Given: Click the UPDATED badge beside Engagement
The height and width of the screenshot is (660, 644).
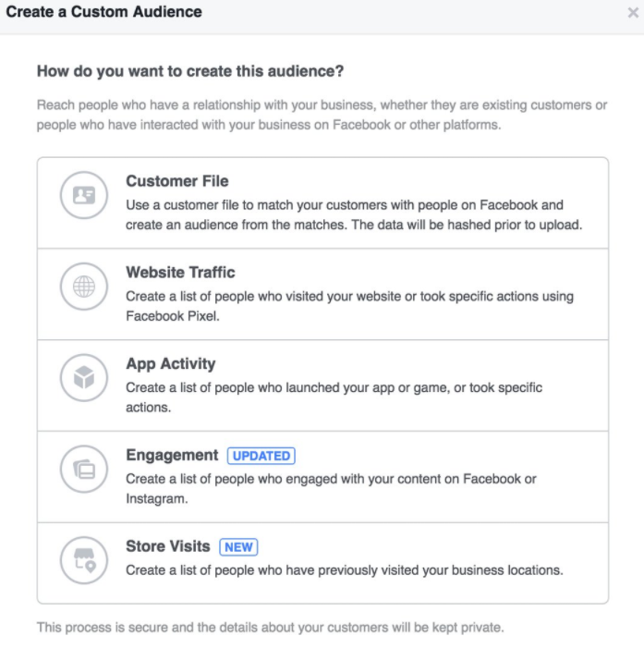Looking at the screenshot, I should 261,456.
